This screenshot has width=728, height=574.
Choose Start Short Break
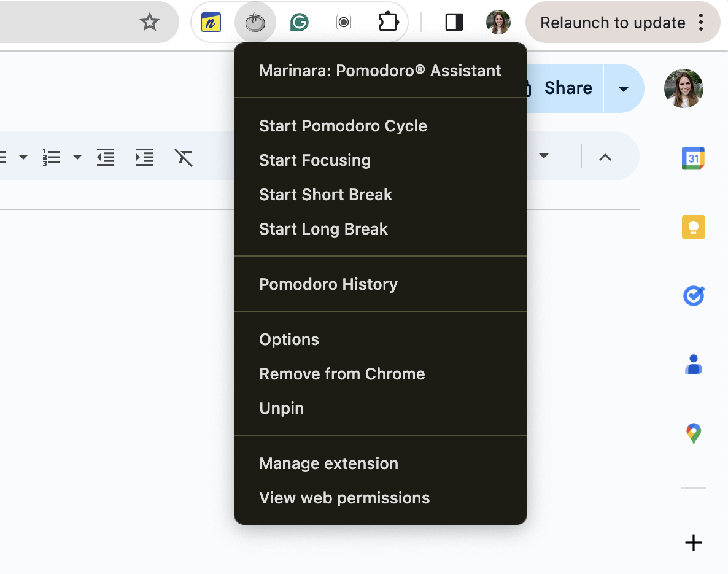325,195
